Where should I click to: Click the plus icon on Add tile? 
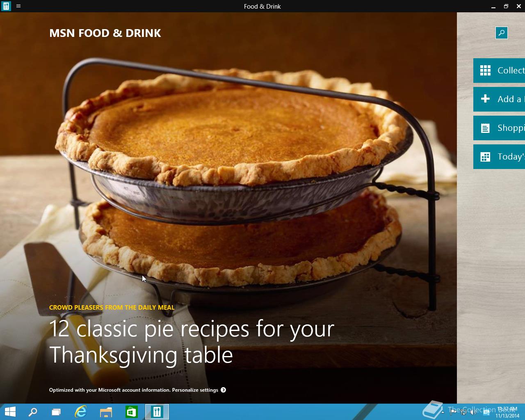tap(485, 99)
